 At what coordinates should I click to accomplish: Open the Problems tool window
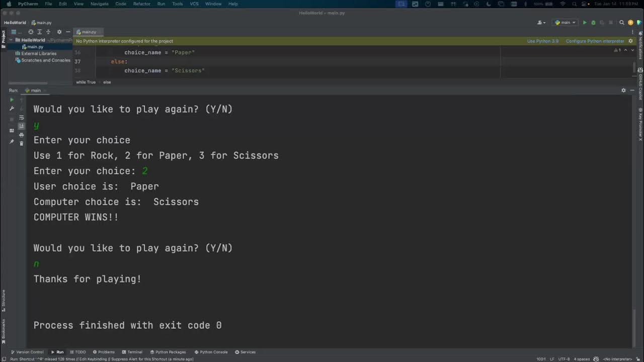pyautogui.click(x=104, y=352)
